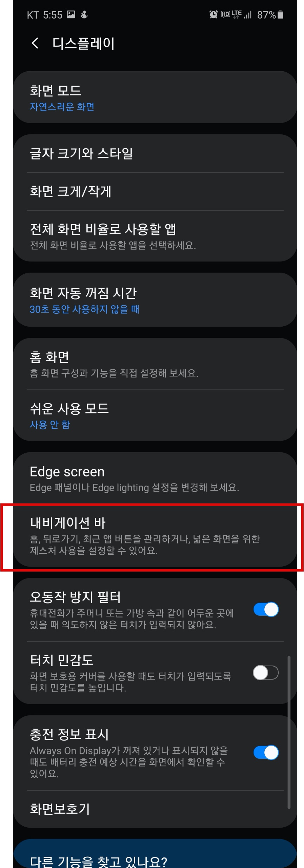The height and width of the screenshot is (868, 304).
Task: Open 화면 자동 꺼짐 시간 option
Action: [155, 300]
